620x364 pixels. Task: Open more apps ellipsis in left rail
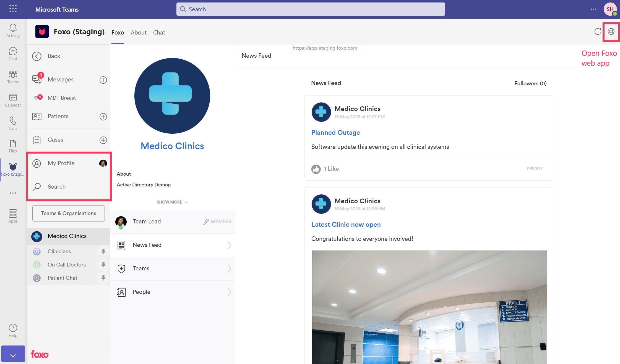[13, 193]
